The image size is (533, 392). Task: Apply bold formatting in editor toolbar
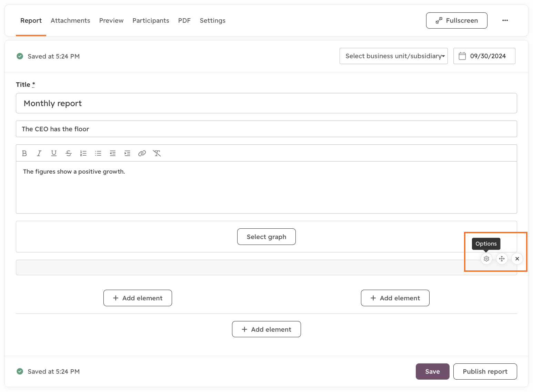24,153
